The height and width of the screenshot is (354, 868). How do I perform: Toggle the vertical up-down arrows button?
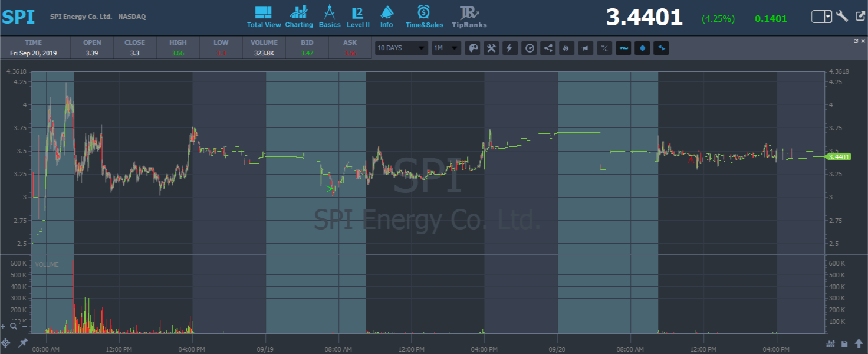pos(642,48)
